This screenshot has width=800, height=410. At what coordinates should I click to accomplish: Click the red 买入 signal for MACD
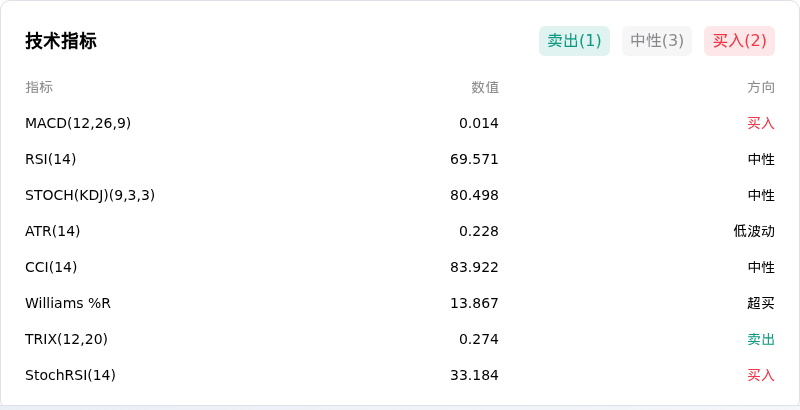tap(761, 123)
